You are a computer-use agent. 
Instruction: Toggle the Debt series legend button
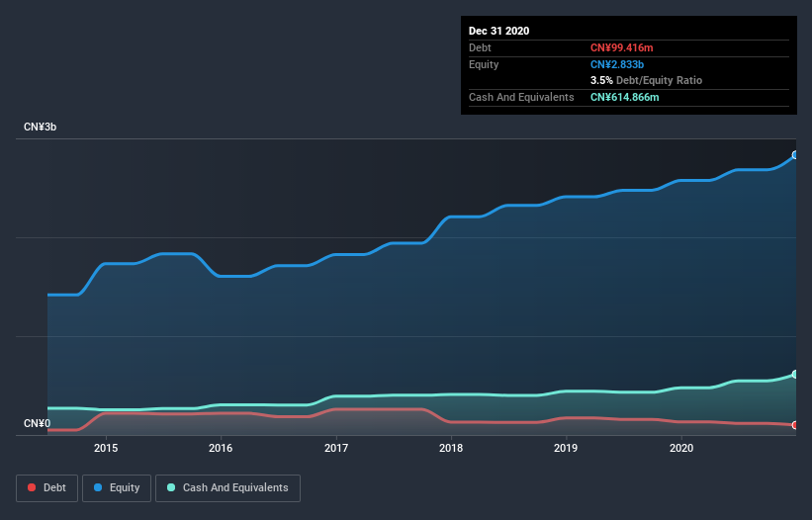point(46,488)
